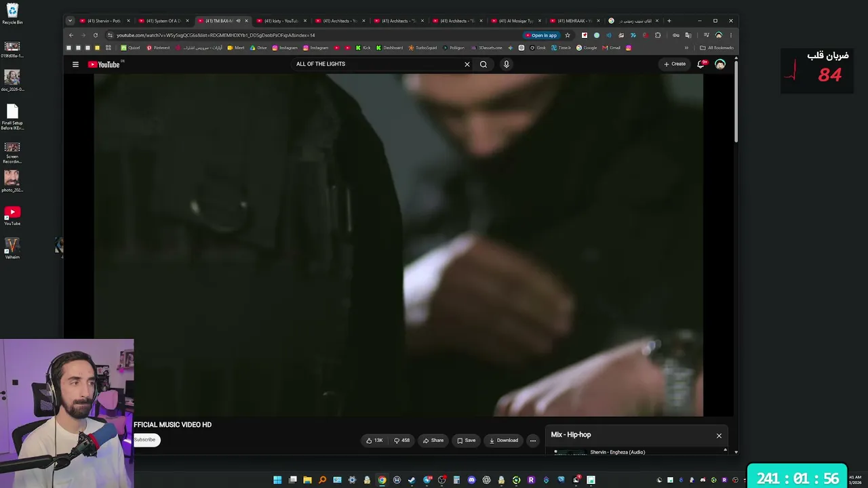Like the video with 13K likes
Image resolution: width=868 pixels, height=488 pixels.
point(375,441)
